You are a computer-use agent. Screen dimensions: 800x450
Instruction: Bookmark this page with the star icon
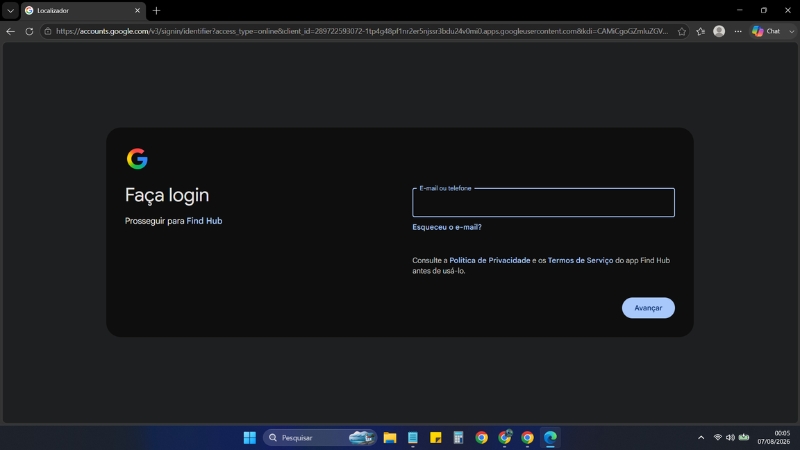[682, 31]
